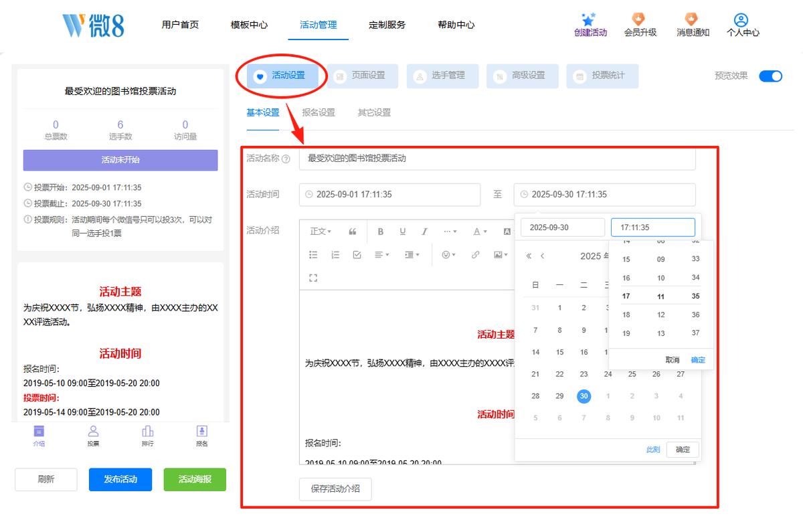Open 模板中心 in top navigation
803x532 pixels.
(x=249, y=25)
